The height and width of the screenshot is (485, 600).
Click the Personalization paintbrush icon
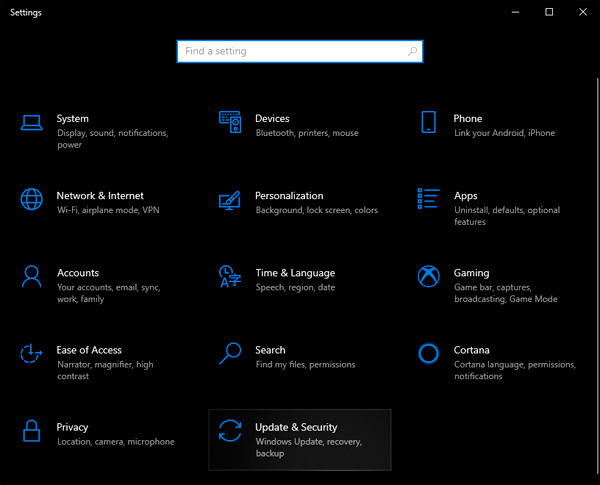230,200
